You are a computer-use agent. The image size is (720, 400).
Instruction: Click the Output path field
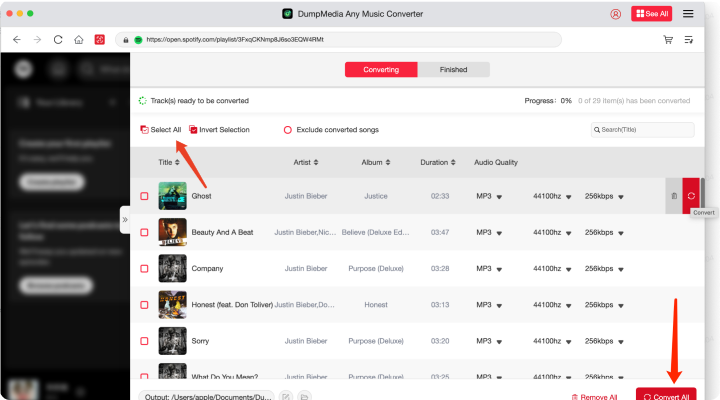point(207,396)
